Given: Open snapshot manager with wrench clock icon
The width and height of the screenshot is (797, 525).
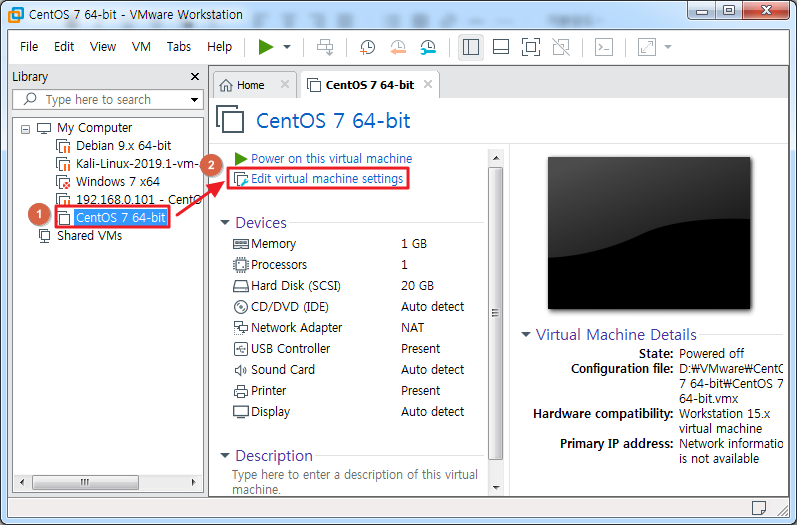Looking at the screenshot, I should (x=428, y=47).
